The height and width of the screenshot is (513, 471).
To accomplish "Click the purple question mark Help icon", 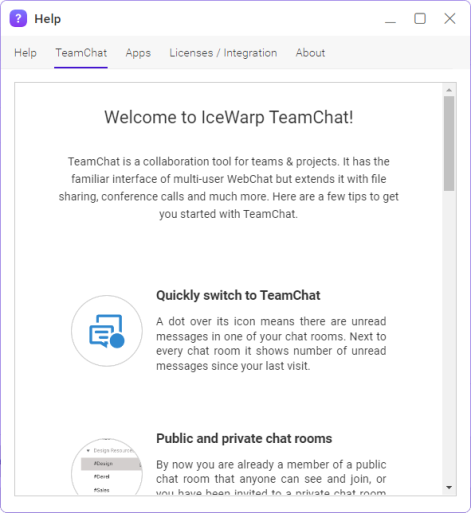I will tap(18, 18).
